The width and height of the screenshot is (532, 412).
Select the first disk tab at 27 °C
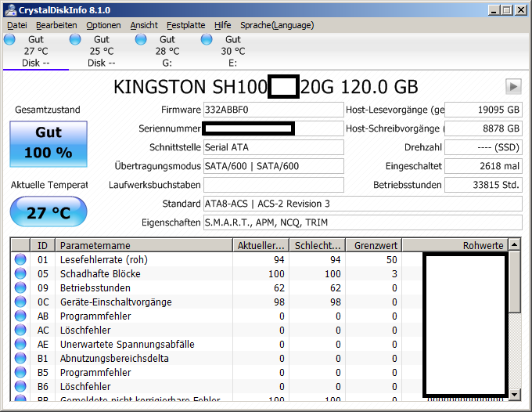pos(36,51)
